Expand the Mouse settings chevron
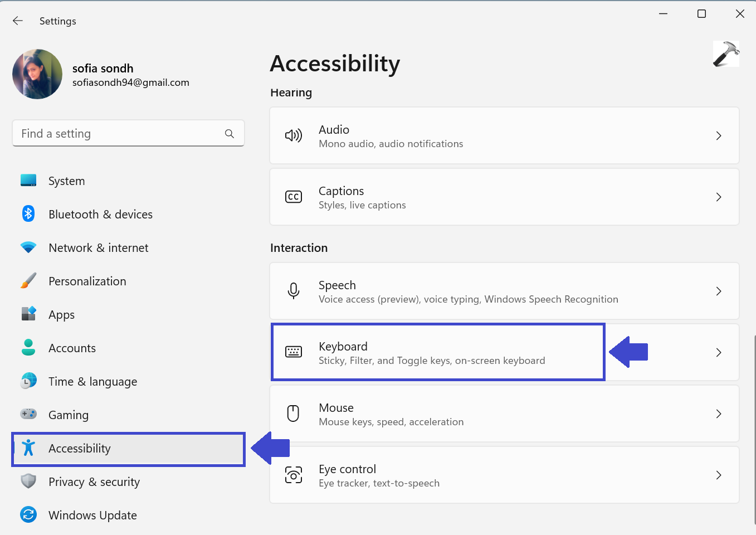The image size is (756, 535). pos(718,414)
